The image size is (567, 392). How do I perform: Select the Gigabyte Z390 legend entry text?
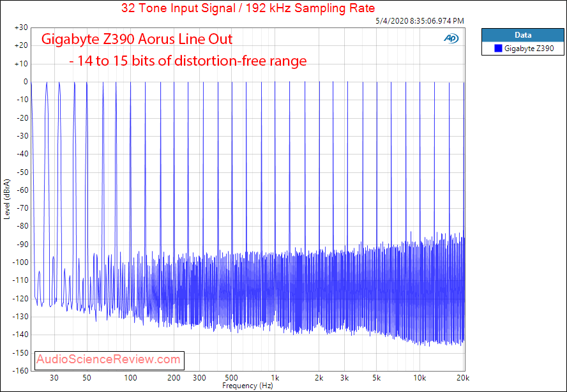click(529, 48)
